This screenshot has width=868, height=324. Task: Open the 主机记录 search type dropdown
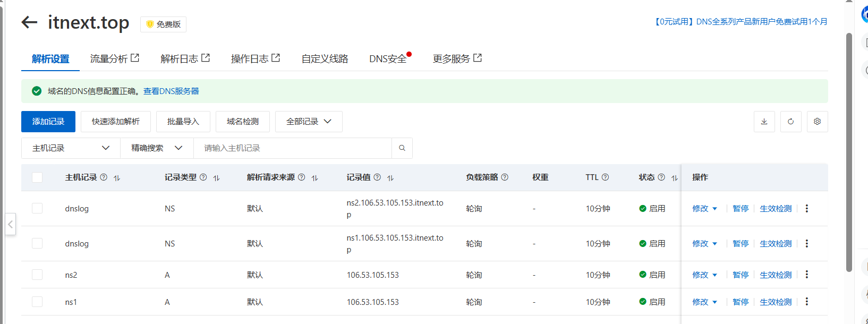tap(71, 148)
